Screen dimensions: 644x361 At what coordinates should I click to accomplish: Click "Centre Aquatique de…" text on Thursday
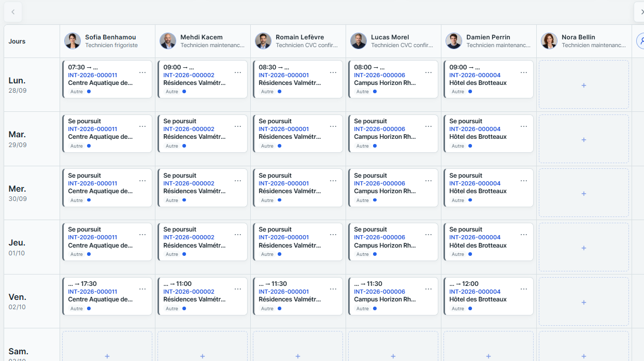click(101, 245)
